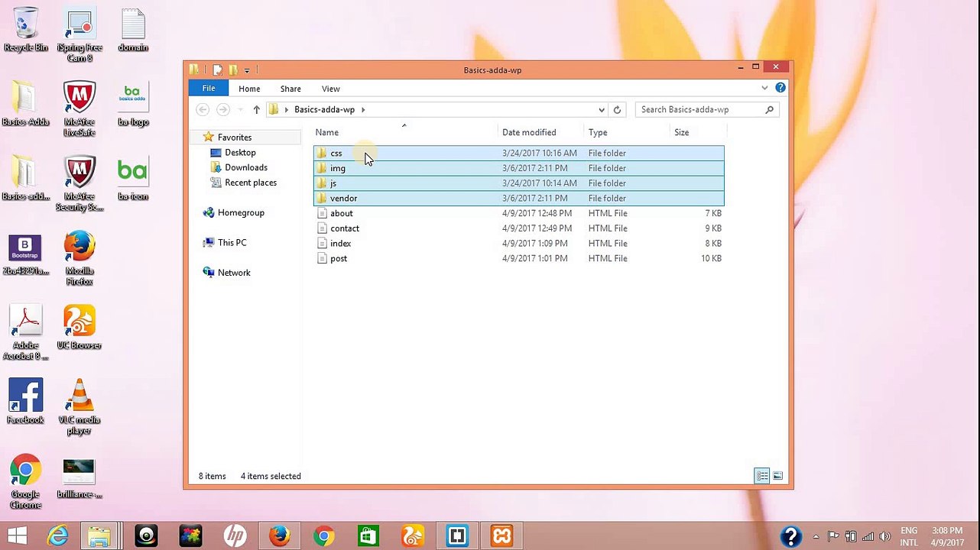Select the index HTML file

click(x=340, y=243)
